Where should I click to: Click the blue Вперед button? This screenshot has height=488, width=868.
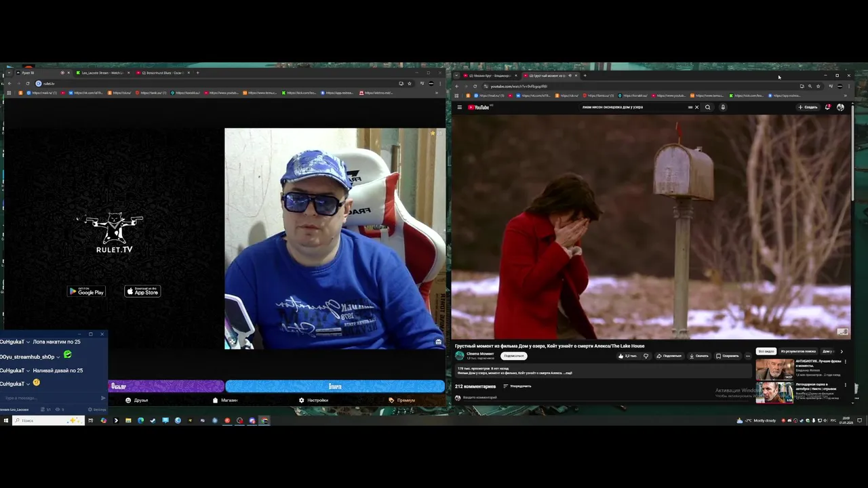coord(335,386)
